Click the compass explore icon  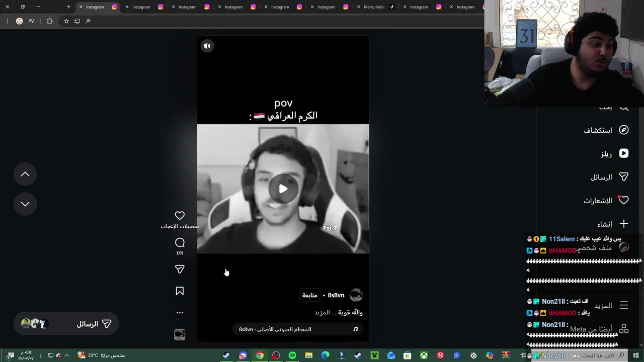tap(624, 130)
